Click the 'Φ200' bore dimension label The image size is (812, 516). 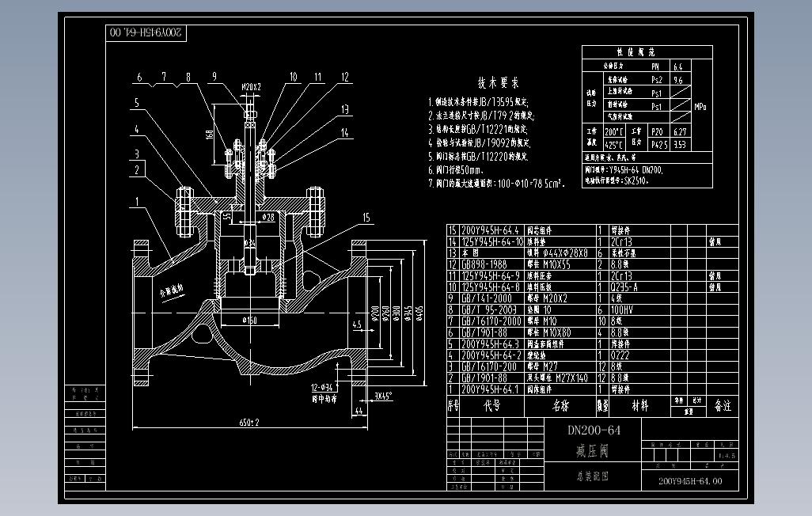point(375,314)
